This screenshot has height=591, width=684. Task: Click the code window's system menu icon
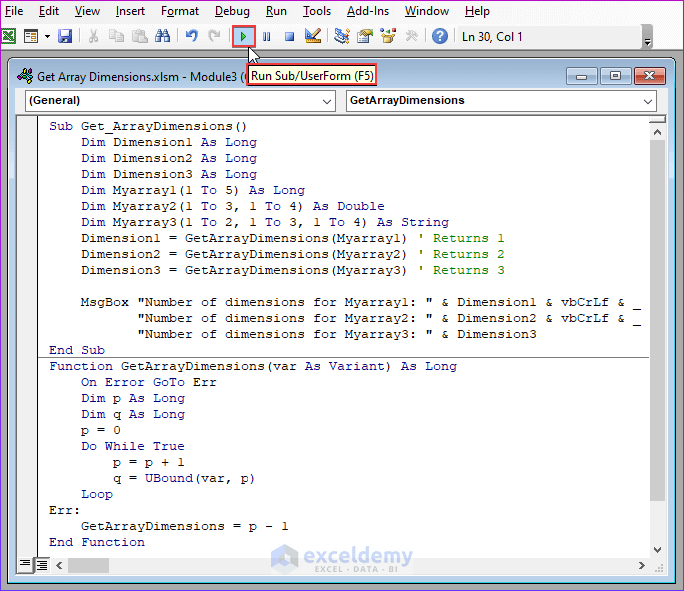click(x=25, y=76)
